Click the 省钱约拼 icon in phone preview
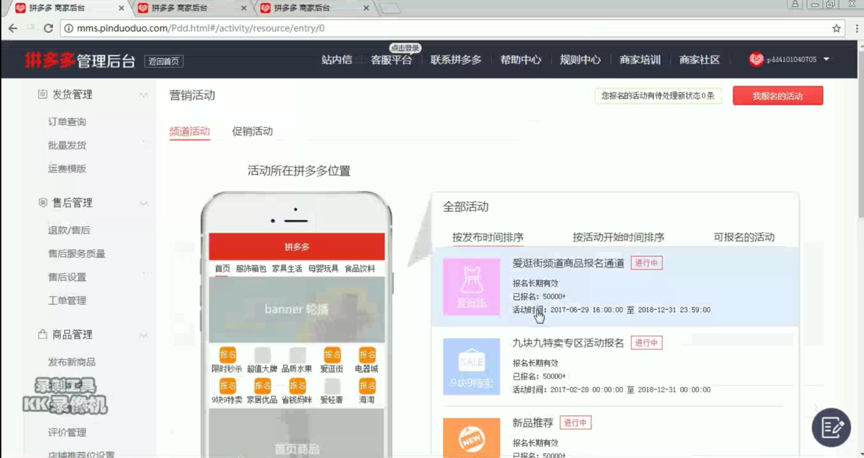This screenshot has height=458, width=864. [x=298, y=386]
